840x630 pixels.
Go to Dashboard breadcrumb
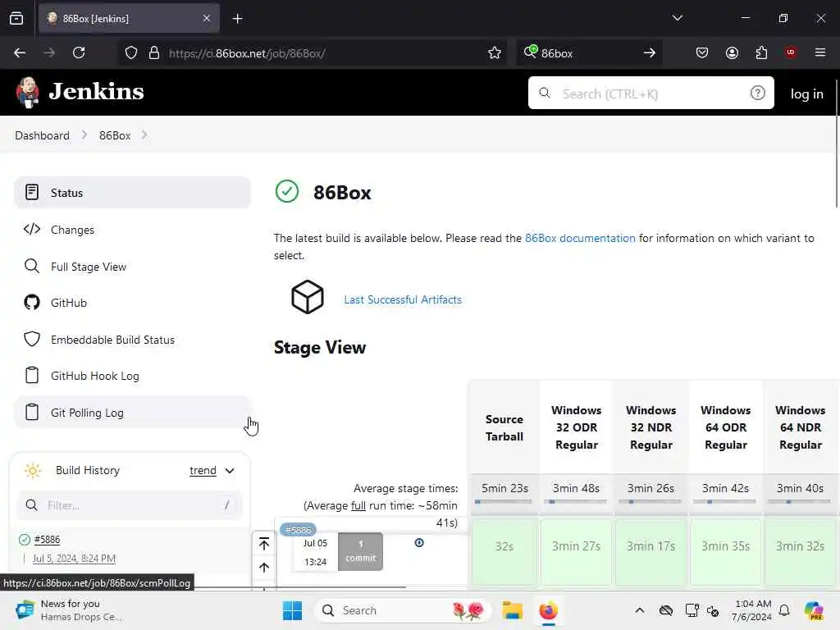(x=43, y=135)
